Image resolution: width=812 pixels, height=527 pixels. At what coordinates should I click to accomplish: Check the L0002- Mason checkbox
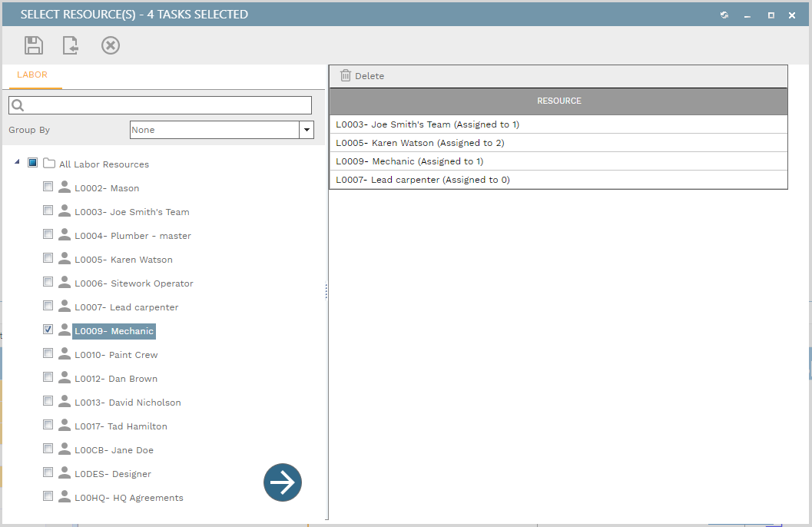click(x=48, y=187)
